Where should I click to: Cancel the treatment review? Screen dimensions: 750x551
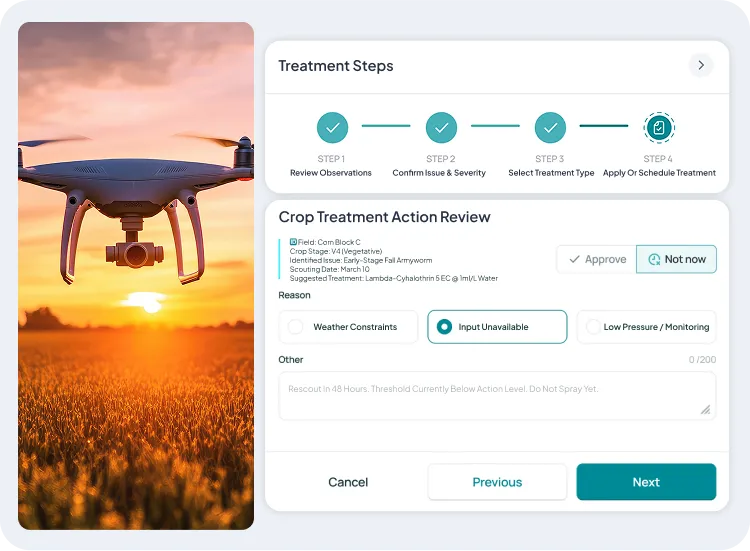point(348,482)
